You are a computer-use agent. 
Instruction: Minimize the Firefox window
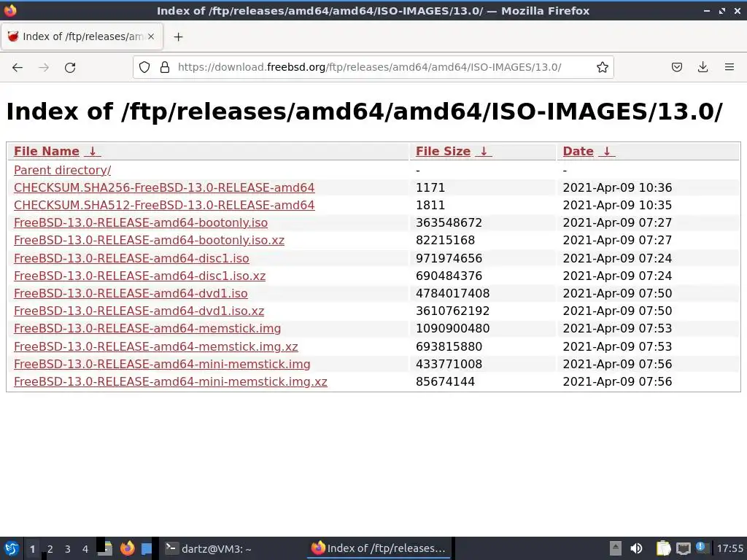click(x=707, y=10)
